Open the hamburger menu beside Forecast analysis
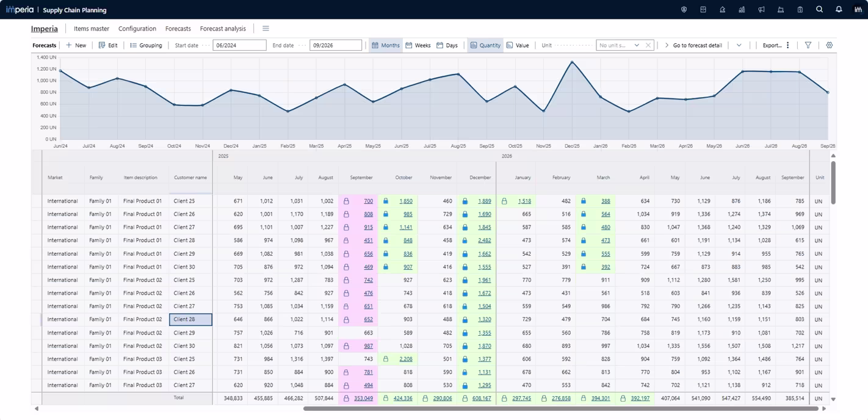868x420 pixels. coord(266,29)
